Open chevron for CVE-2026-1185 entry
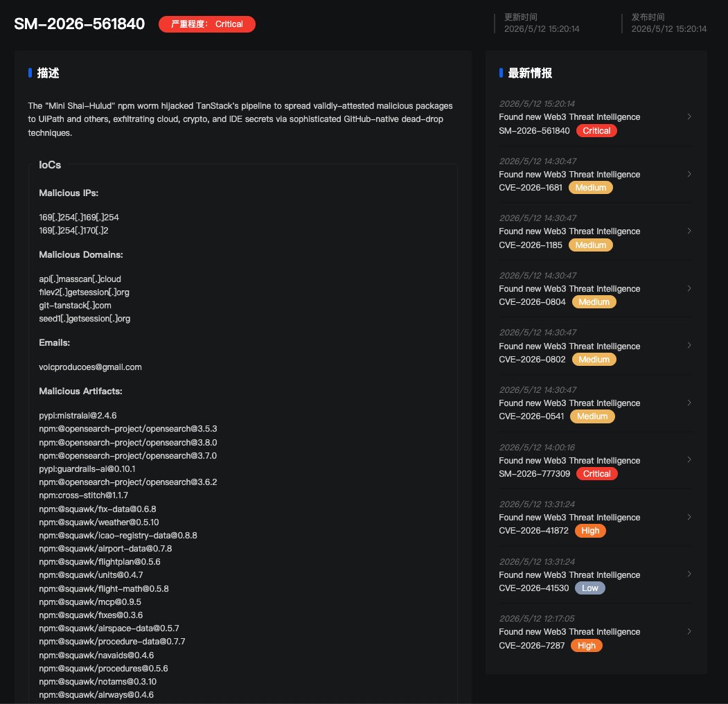Image resolution: width=728 pixels, height=704 pixels. (x=689, y=231)
